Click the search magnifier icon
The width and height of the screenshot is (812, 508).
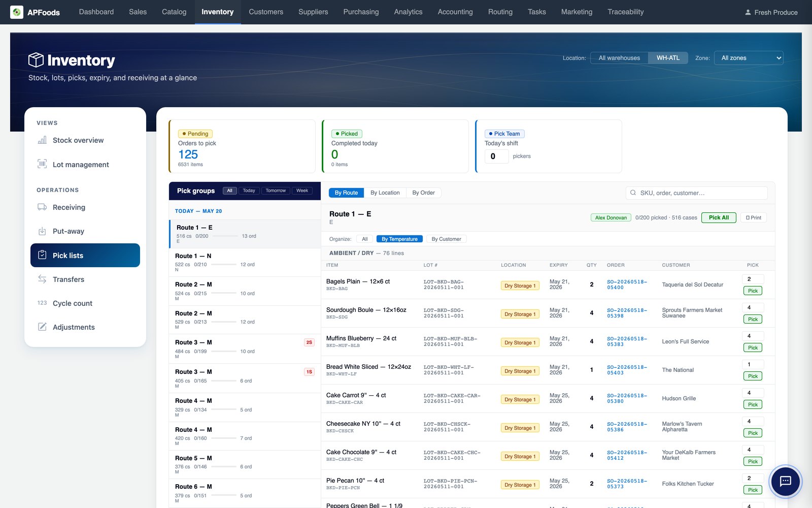point(633,193)
